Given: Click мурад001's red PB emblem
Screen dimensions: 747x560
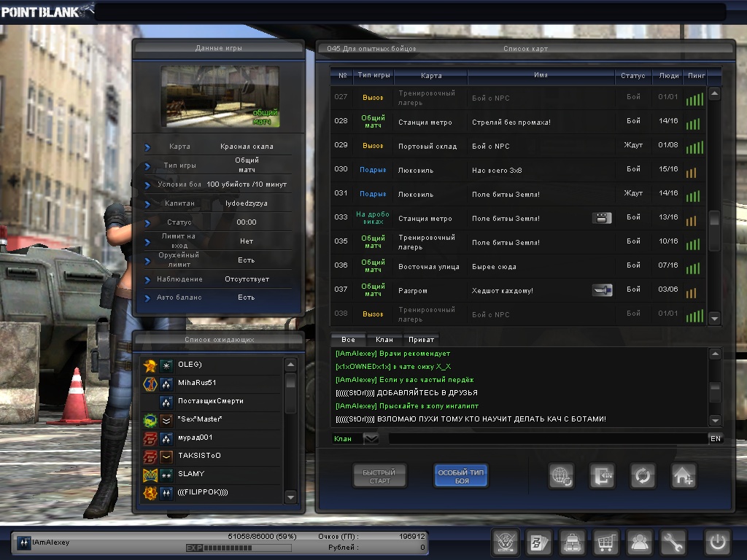Looking at the screenshot, I should tap(150, 438).
